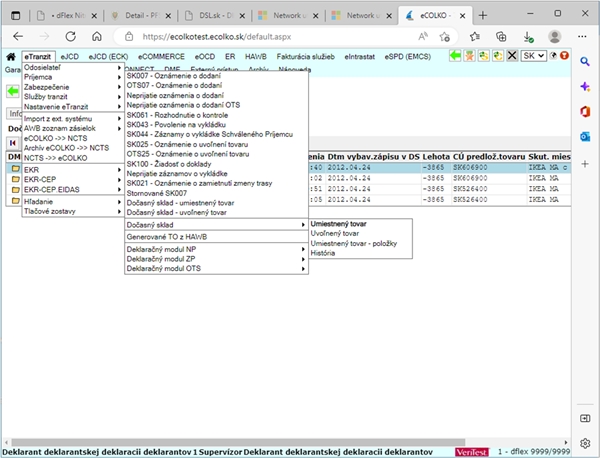Screen dimensions: 600x458
Task: Add this page to favorites
Action: [445, 37]
